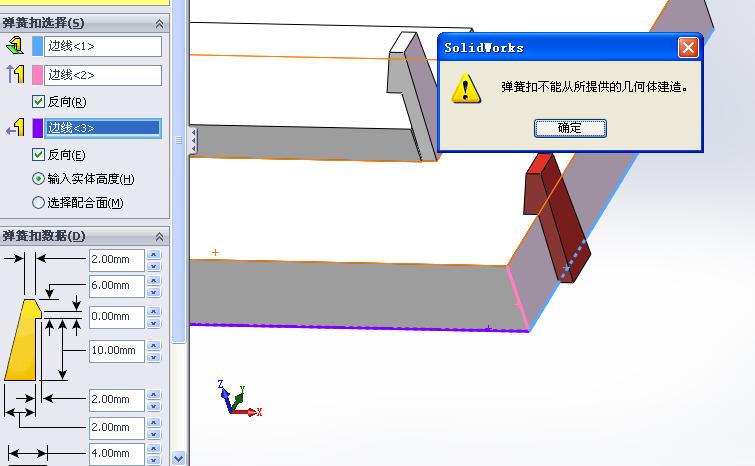
Task: Collapse the 弹簧扣选择(S) section
Action: coord(159,24)
